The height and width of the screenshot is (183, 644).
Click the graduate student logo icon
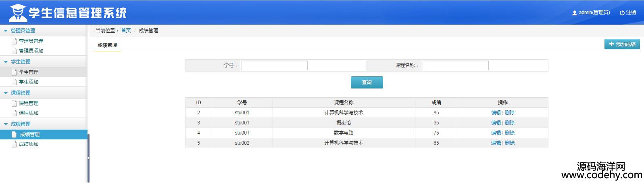coord(17,13)
